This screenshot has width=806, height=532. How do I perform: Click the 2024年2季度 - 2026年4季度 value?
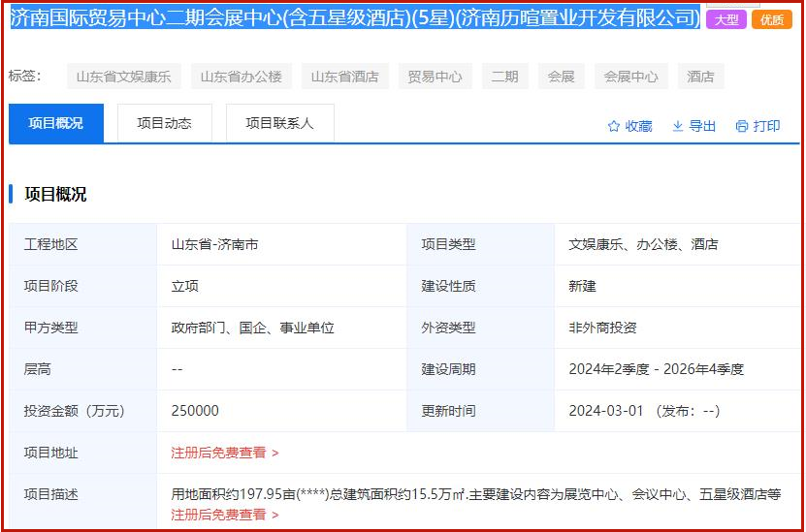coord(657,369)
